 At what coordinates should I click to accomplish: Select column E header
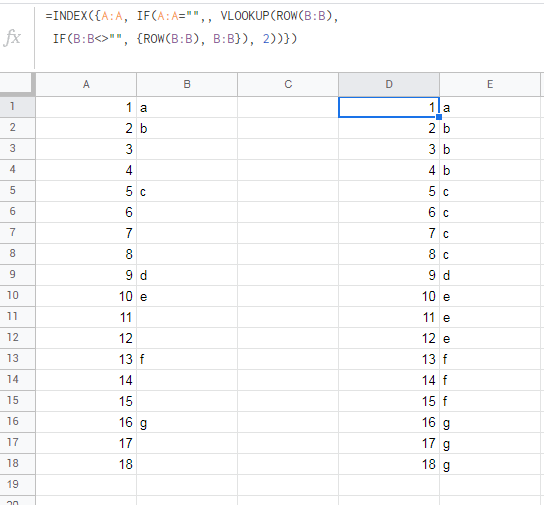490,84
